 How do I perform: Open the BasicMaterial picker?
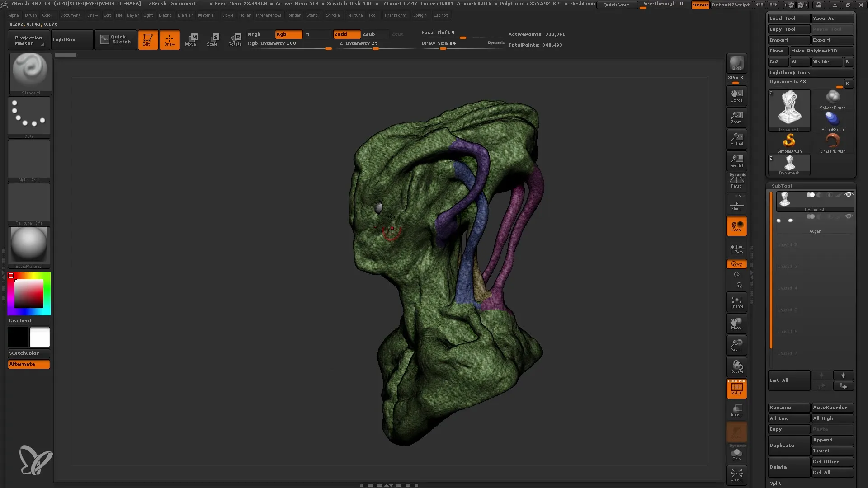coord(29,247)
